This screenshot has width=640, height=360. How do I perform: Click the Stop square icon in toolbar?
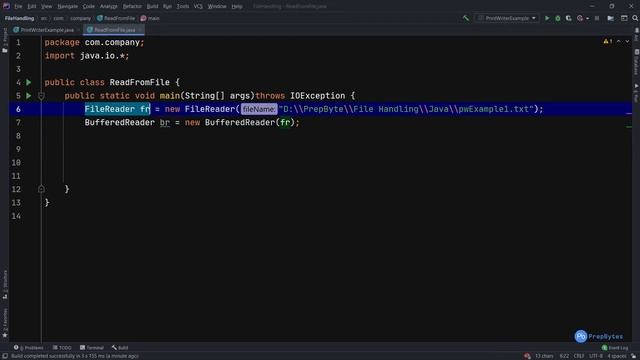(597, 18)
